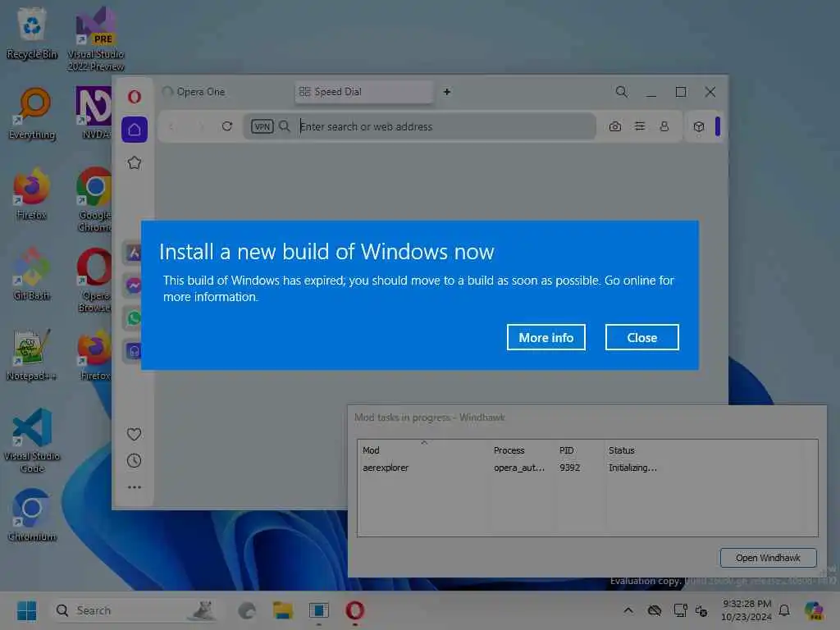The height and width of the screenshot is (630, 840).
Task: Open File Explorer from the taskbar
Action: [283, 610]
